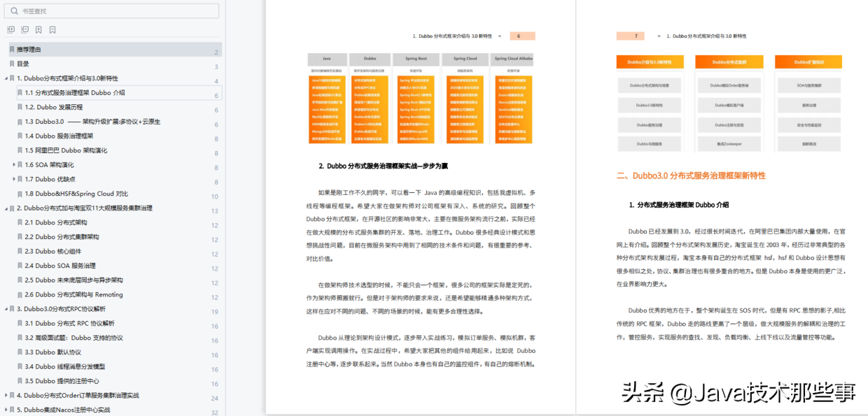Click page number box 7 in right page header
Image resolution: width=868 pixels, height=416 pixels.
(x=630, y=36)
